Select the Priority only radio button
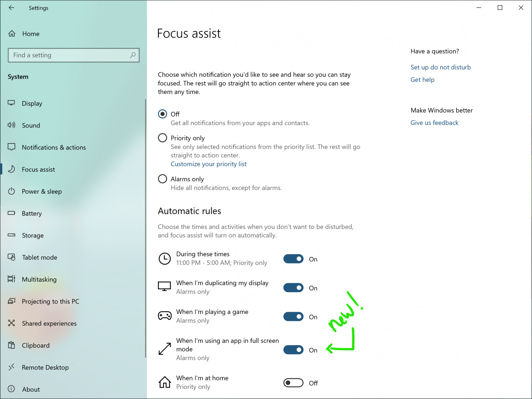 point(163,138)
